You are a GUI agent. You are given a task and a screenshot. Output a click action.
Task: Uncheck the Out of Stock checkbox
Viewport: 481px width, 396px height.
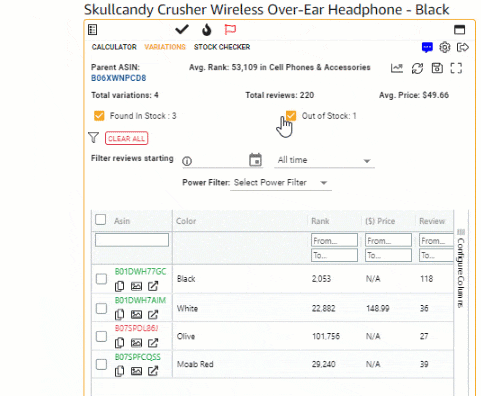point(291,116)
